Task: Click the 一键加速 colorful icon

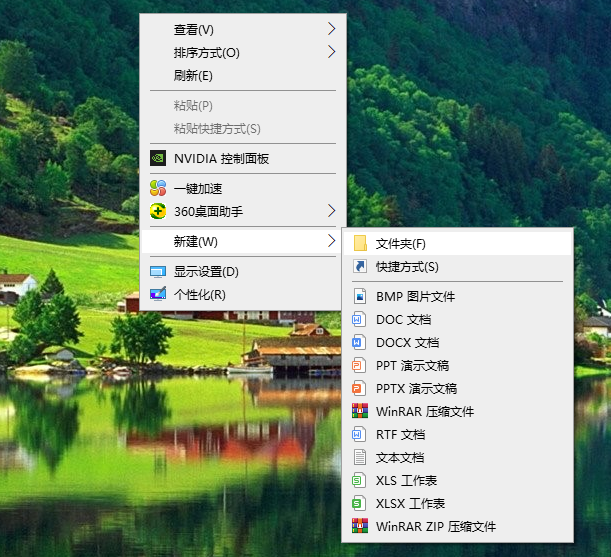Action: pos(158,188)
